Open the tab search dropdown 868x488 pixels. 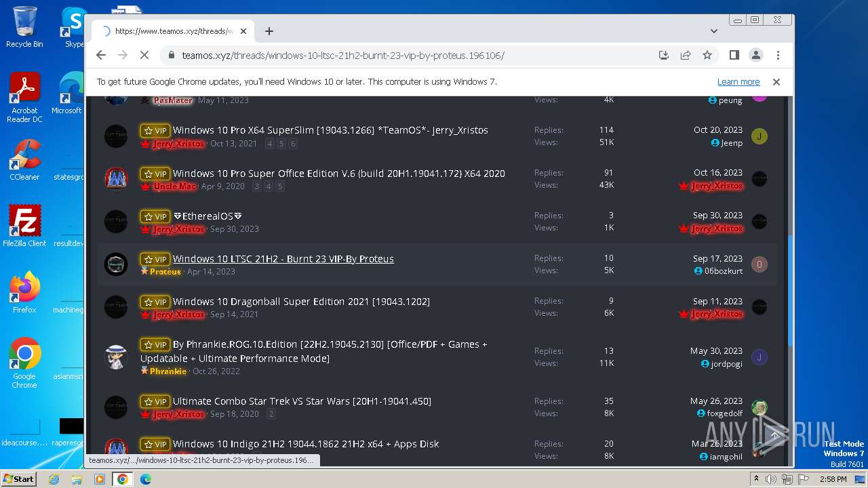pos(714,31)
